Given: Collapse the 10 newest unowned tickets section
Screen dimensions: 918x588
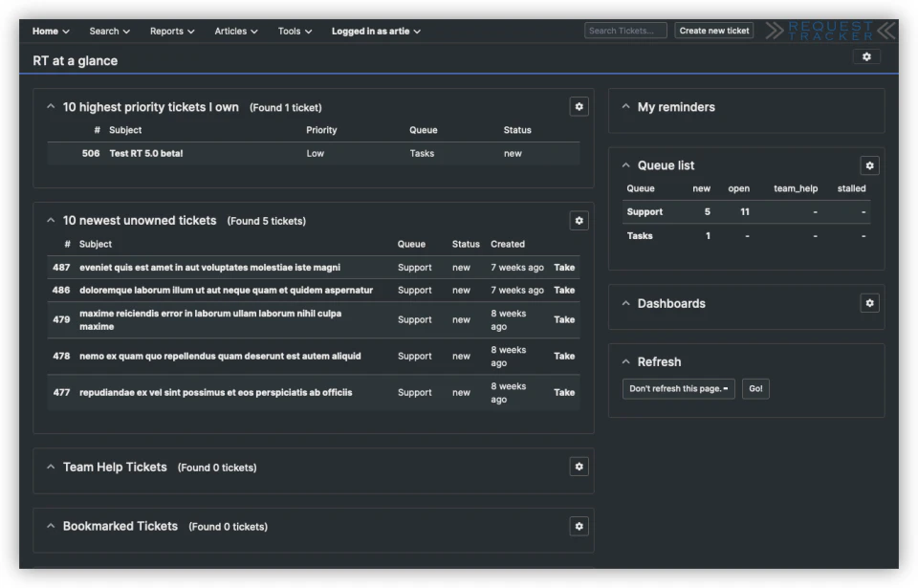Looking at the screenshot, I should coord(50,220).
